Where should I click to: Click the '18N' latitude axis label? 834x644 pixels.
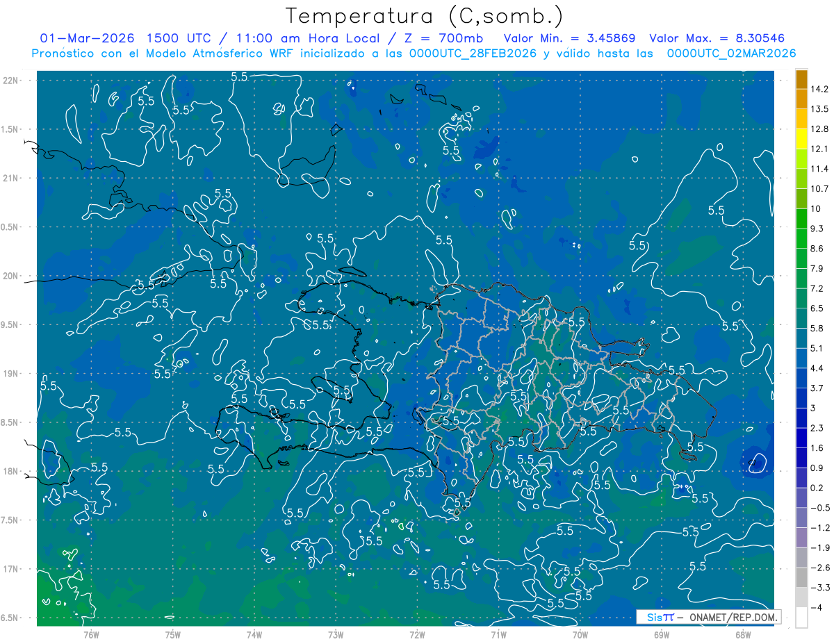tap(10, 471)
